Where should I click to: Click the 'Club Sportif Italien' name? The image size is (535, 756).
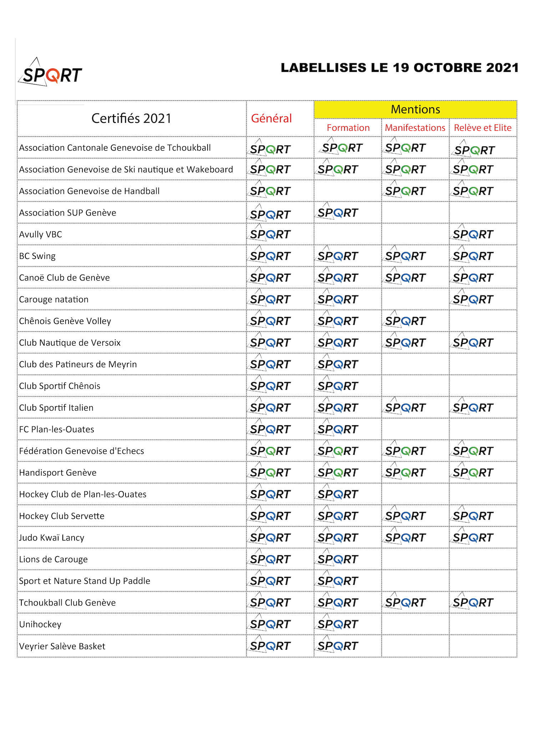click(56, 408)
